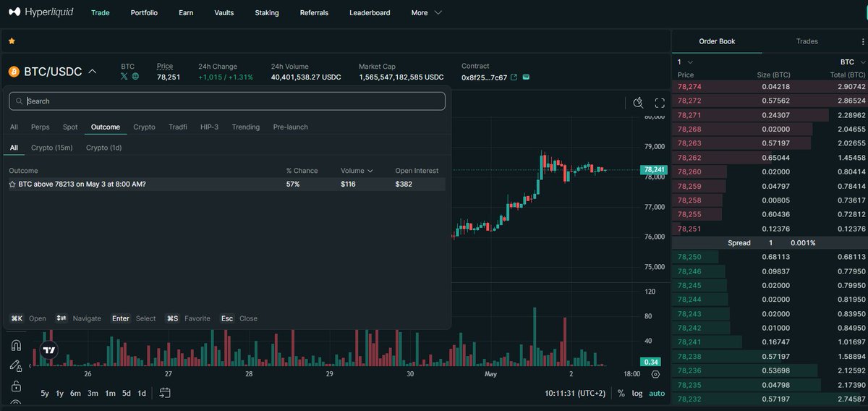
Task: Switch to Perps category tab
Action: click(41, 127)
